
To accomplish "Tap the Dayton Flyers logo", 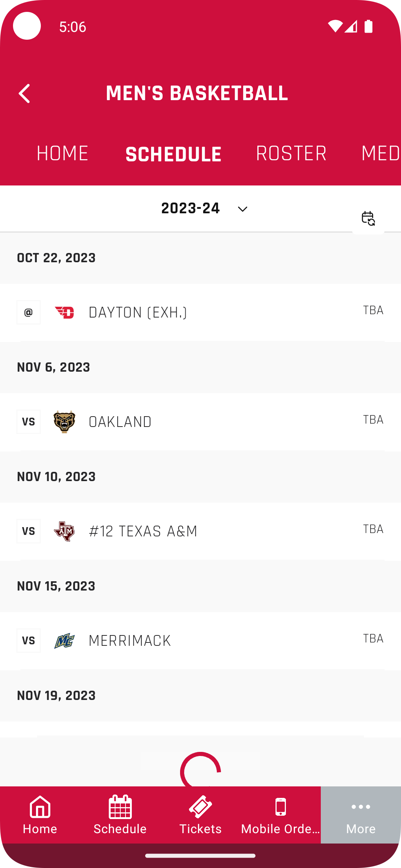I will click(65, 312).
